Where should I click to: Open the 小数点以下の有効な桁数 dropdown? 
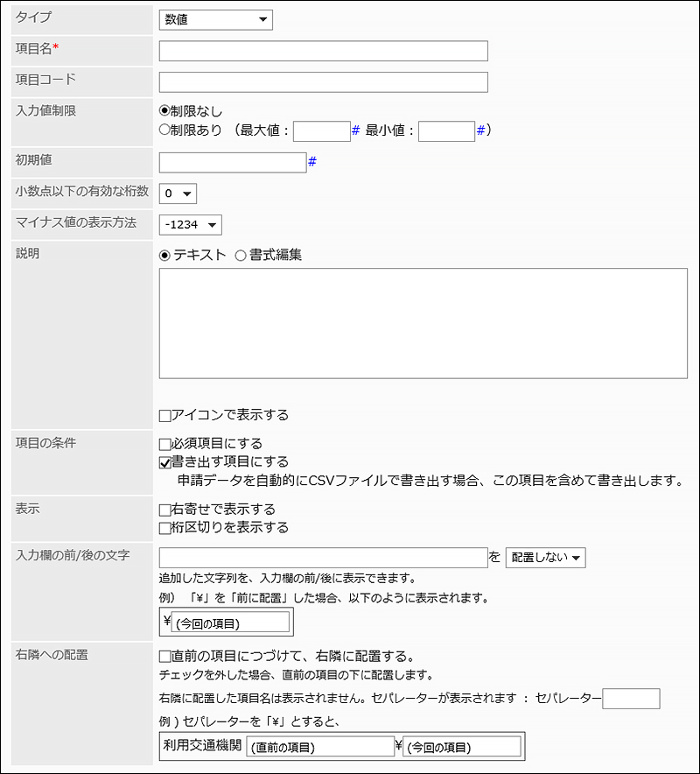point(178,193)
